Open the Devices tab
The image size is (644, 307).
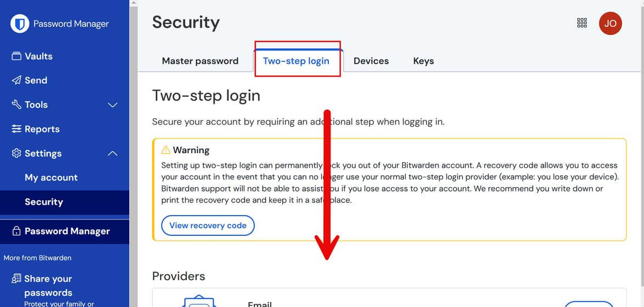(x=371, y=61)
